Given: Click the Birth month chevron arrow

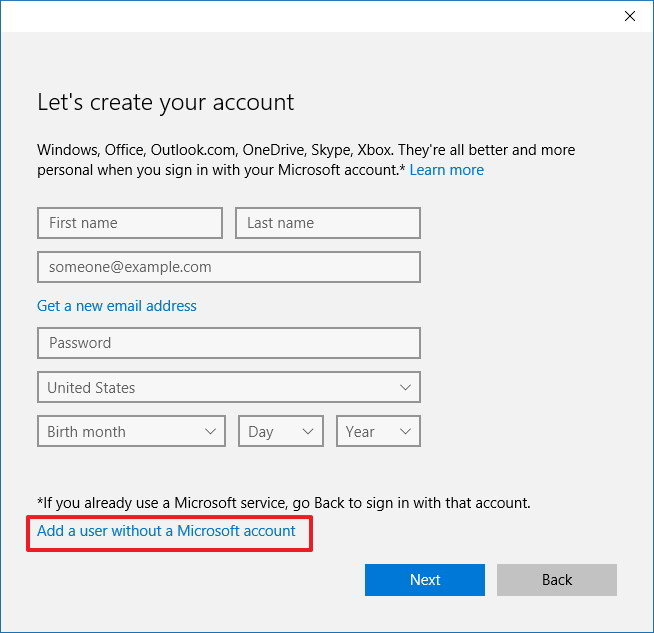Looking at the screenshot, I should click(210, 432).
